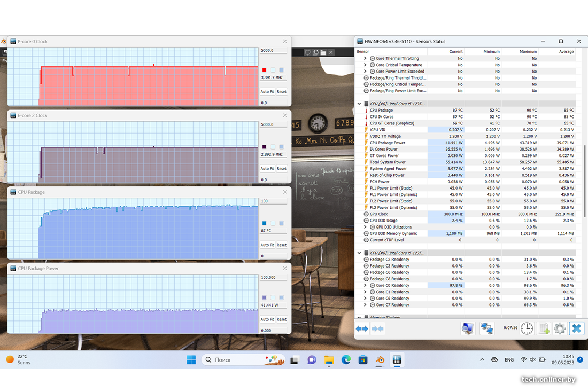
Task: Click the red color swatch in P-core graph
Action: [x=264, y=70]
